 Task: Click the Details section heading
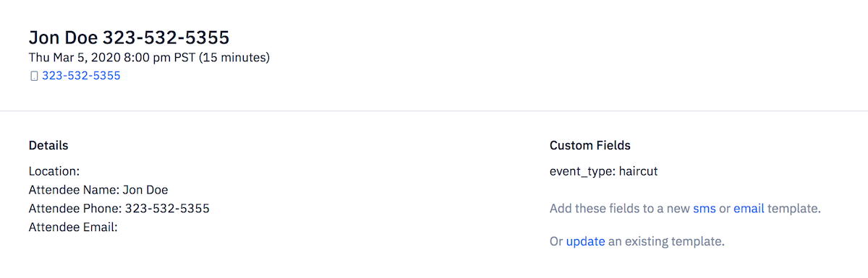[48, 145]
